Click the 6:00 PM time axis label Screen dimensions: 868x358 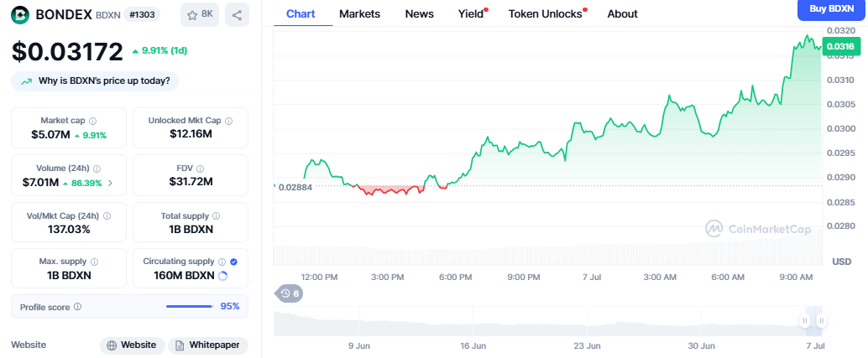click(454, 277)
